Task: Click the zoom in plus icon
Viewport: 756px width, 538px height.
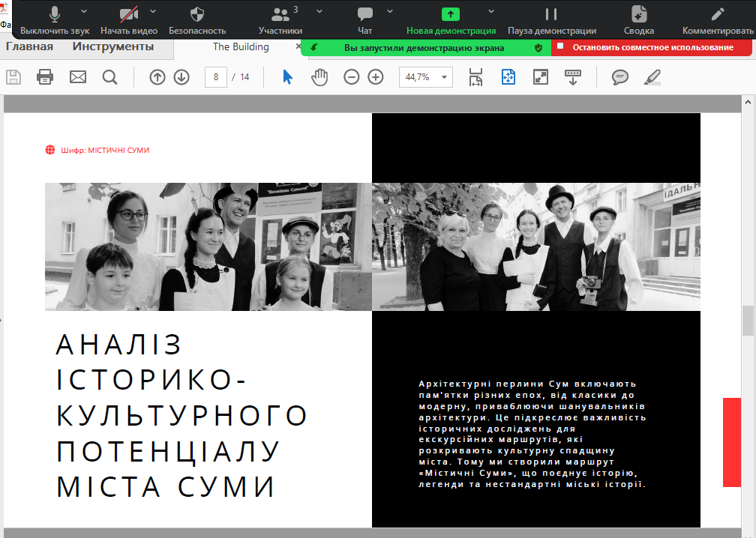Action: point(376,77)
